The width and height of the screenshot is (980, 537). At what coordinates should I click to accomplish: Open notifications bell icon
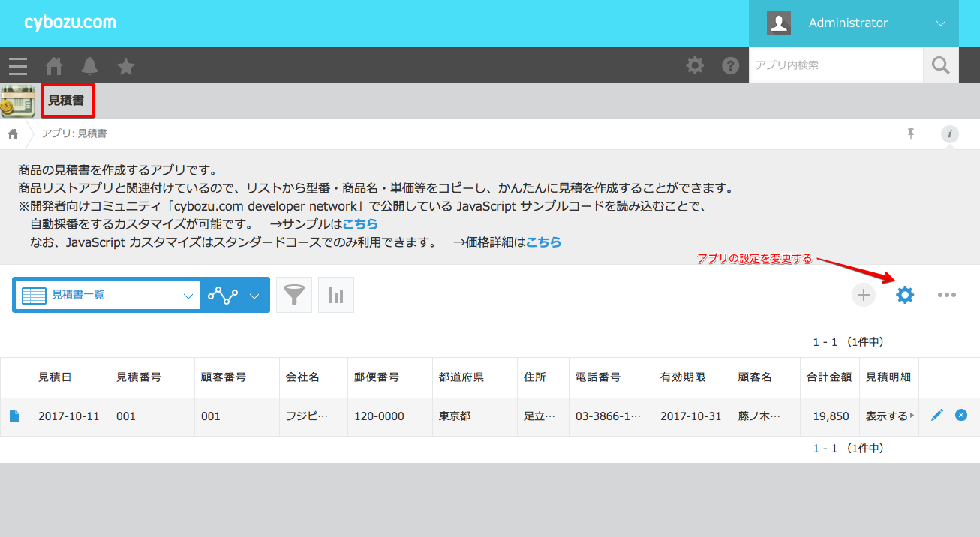tap(90, 66)
